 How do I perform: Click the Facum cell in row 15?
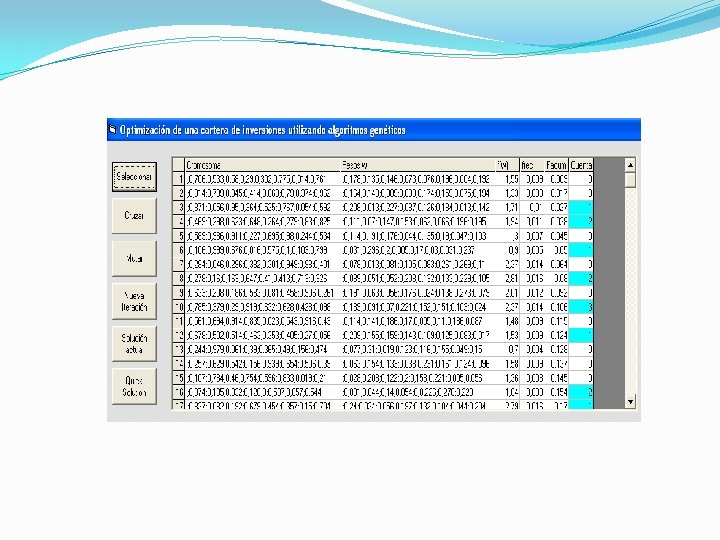[557, 378]
